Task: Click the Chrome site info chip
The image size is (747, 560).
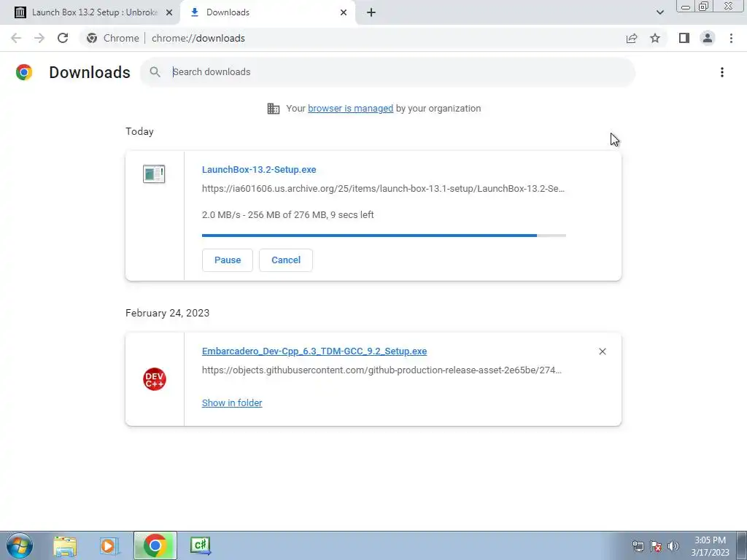Action: point(113,38)
